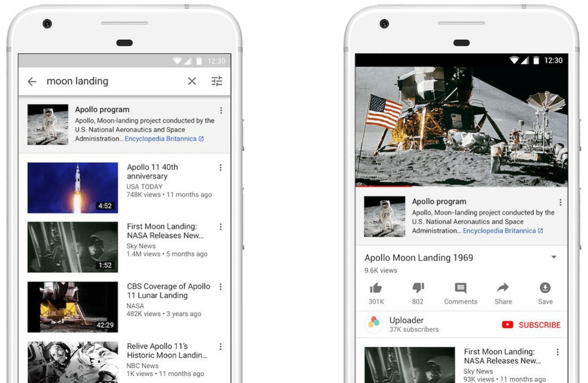Play the Apollo 11 40th anniversary rocket thumbnail
The image size is (588, 383).
[x=73, y=188]
